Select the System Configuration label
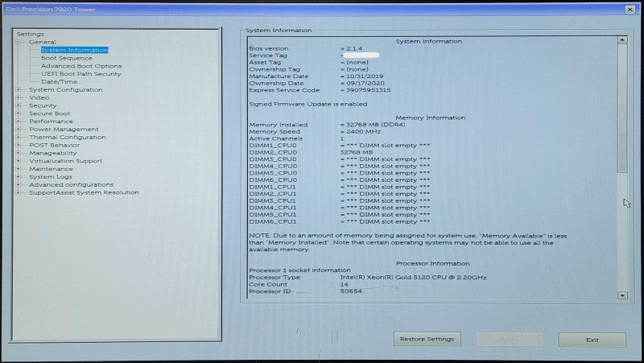644x363 pixels. (66, 89)
